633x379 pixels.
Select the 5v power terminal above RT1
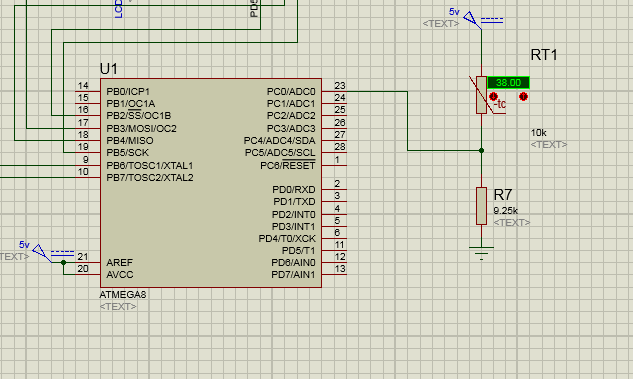coord(471,20)
